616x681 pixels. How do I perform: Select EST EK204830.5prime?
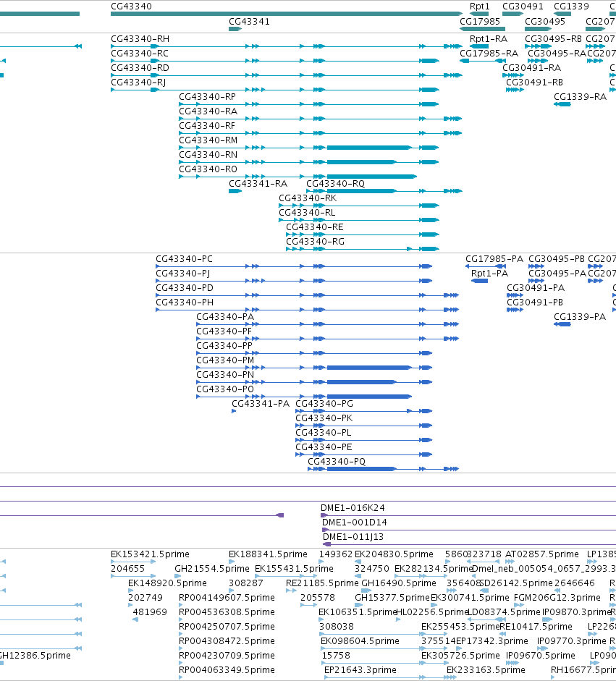394,554
